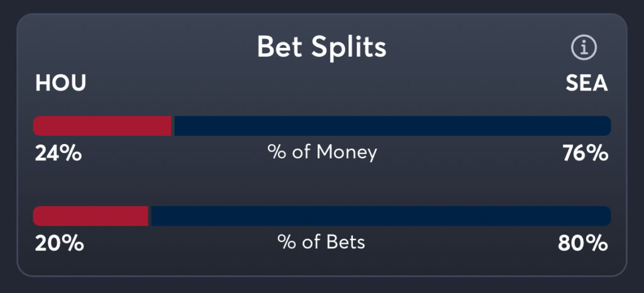The width and height of the screenshot is (644, 293).
Task: Click the 24% money value
Action: pyautogui.click(x=58, y=153)
